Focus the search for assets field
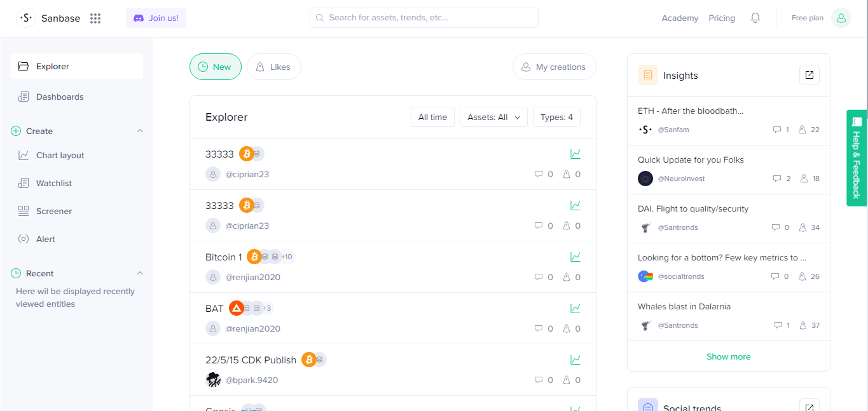Image resolution: width=868 pixels, height=411 pixels. pyautogui.click(x=424, y=18)
